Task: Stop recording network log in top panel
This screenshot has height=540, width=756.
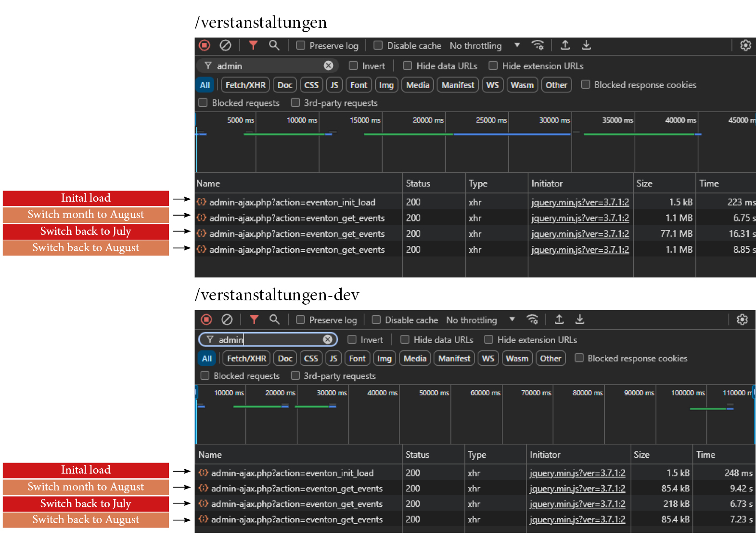Action: coord(205,45)
